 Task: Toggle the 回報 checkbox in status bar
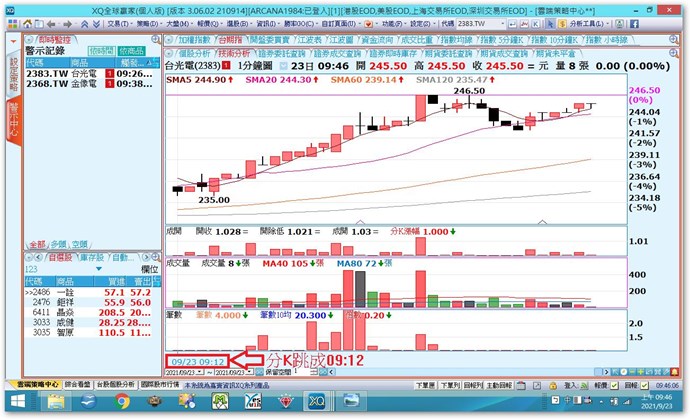click(644, 385)
